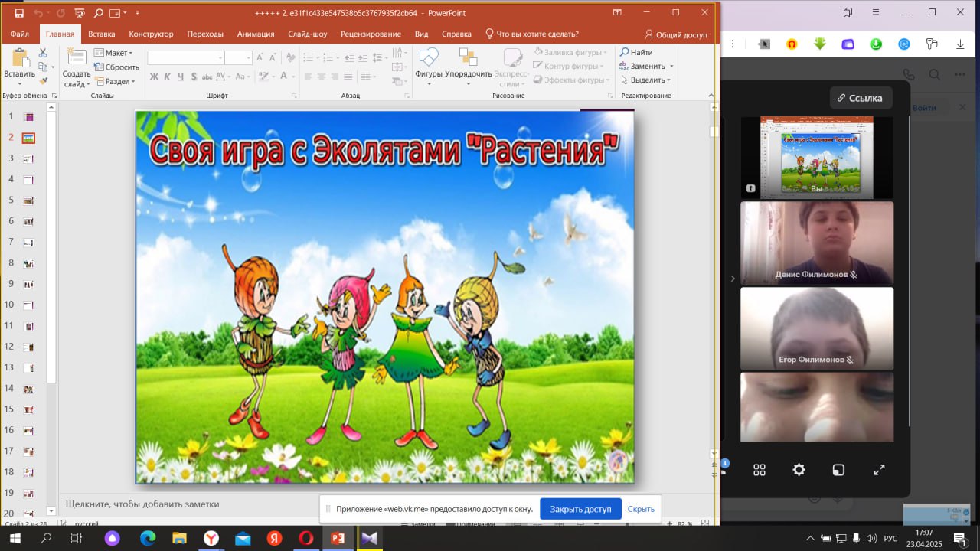Select slide 15 thumbnail in slide panel

coord(29,409)
